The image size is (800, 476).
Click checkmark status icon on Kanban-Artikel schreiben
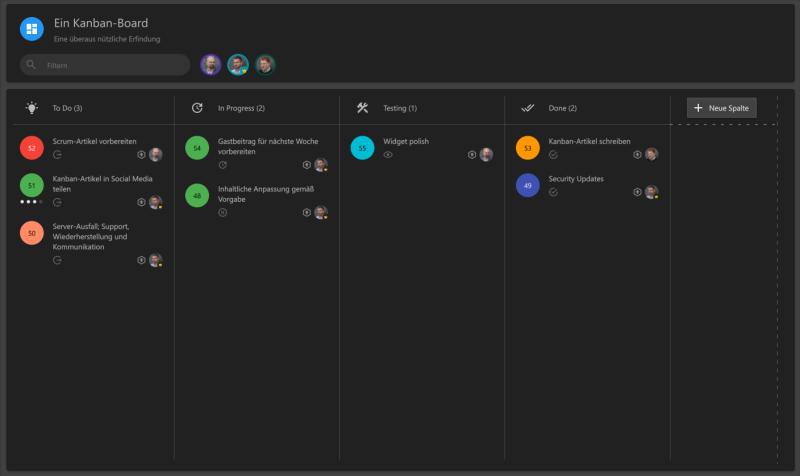tap(554, 155)
